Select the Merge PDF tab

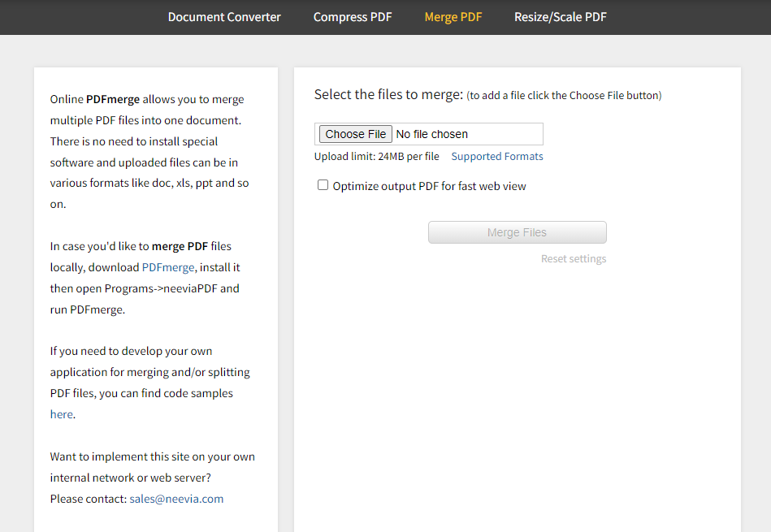(x=453, y=17)
